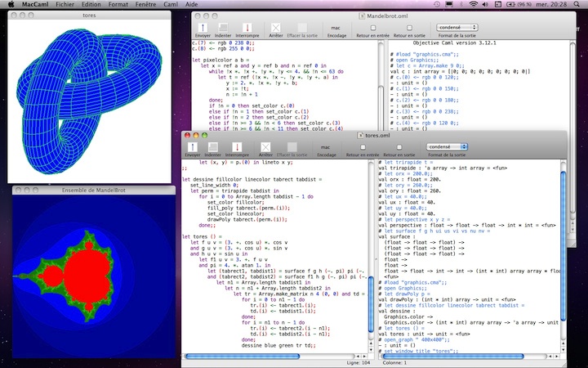Open the Aide menu
The width and height of the screenshot is (588, 368).
click(x=191, y=5)
